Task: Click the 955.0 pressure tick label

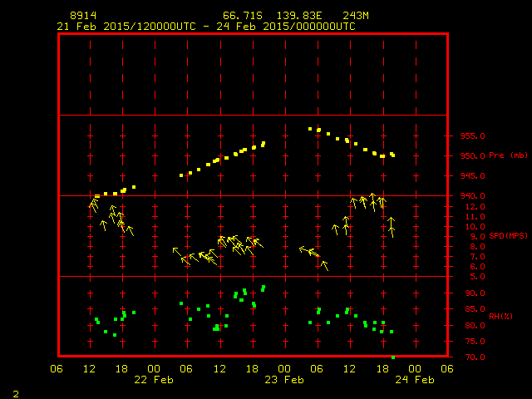Action: pos(472,136)
